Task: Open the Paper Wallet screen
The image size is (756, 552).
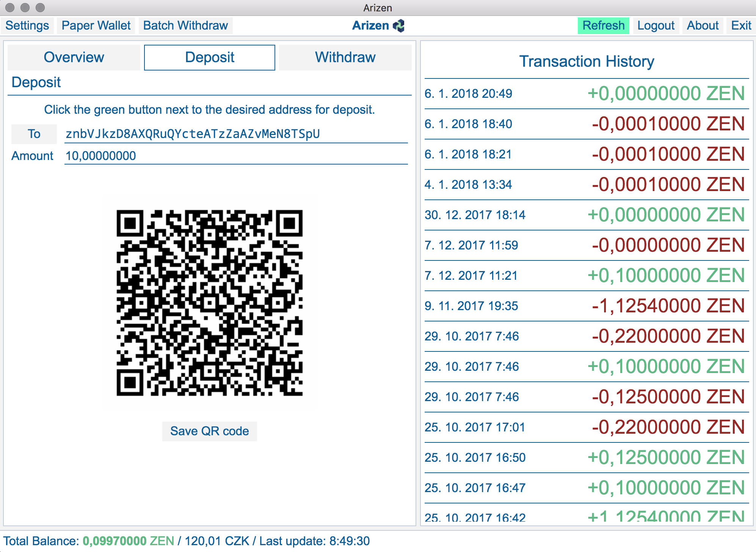Action: coord(96,26)
